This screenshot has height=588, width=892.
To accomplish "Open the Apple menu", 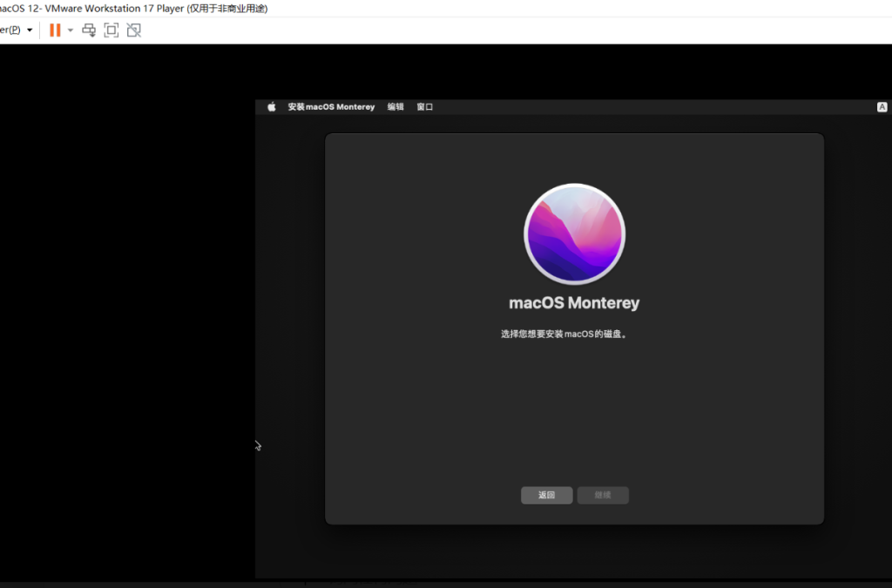I will pos(272,107).
